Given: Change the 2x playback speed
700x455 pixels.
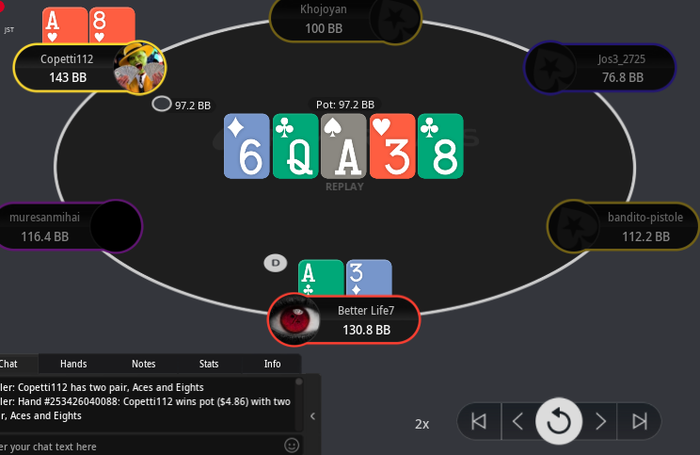Looking at the screenshot, I should pos(422,424).
